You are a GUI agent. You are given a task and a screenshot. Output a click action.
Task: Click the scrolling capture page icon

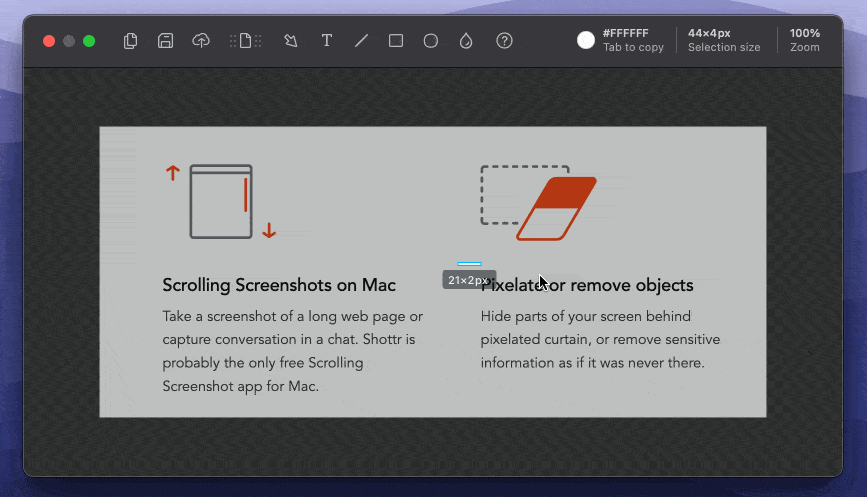(245, 41)
